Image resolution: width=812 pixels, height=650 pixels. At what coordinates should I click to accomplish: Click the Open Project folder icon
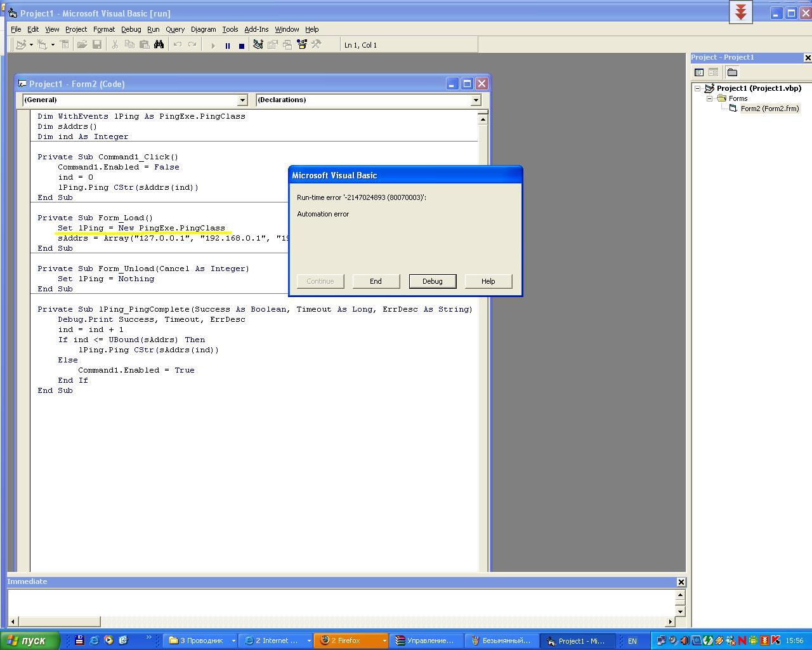(82, 44)
